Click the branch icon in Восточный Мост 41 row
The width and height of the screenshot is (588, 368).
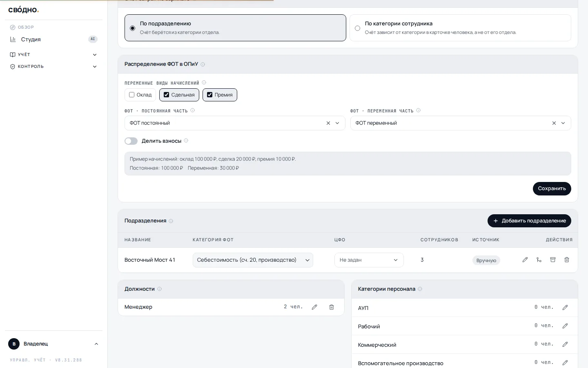tap(539, 260)
